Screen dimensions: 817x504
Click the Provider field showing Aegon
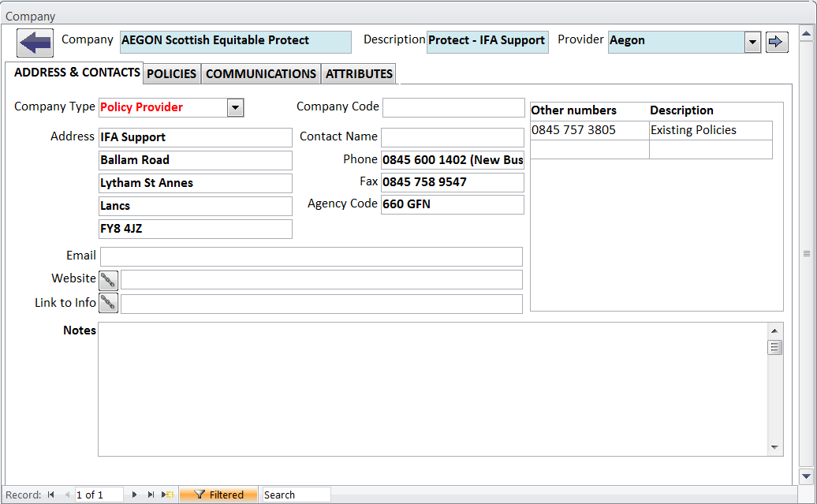click(677, 42)
